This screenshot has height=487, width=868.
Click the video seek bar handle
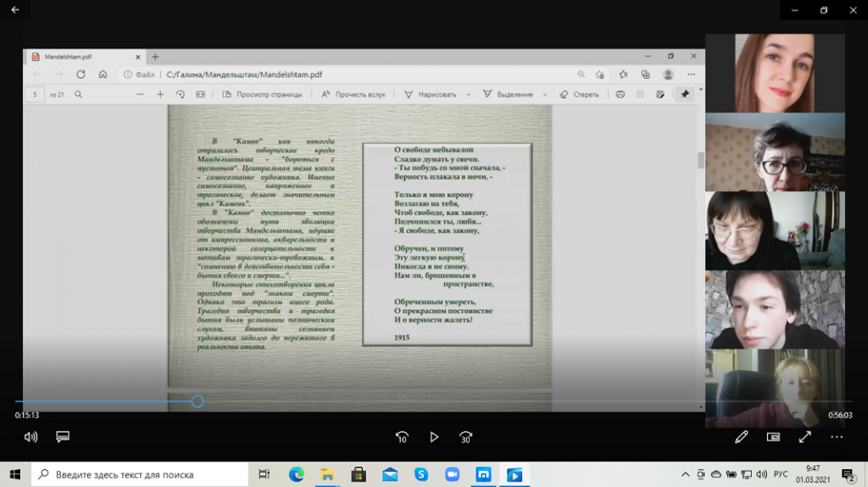click(x=198, y=401)
